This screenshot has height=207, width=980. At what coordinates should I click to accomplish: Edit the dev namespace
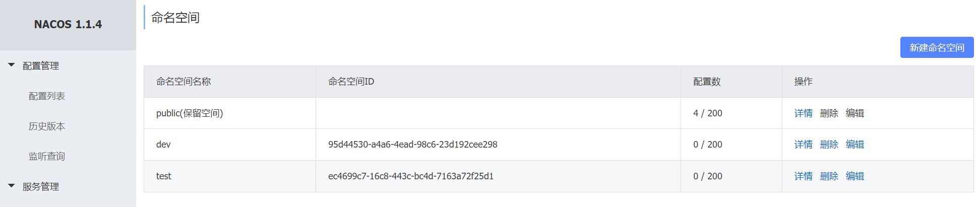(854, 145)
